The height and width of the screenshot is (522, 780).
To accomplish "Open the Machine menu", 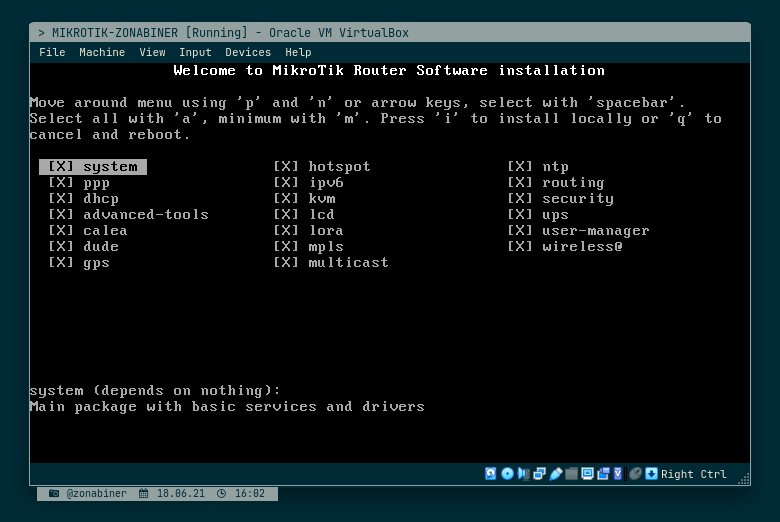I will point(102,52).
